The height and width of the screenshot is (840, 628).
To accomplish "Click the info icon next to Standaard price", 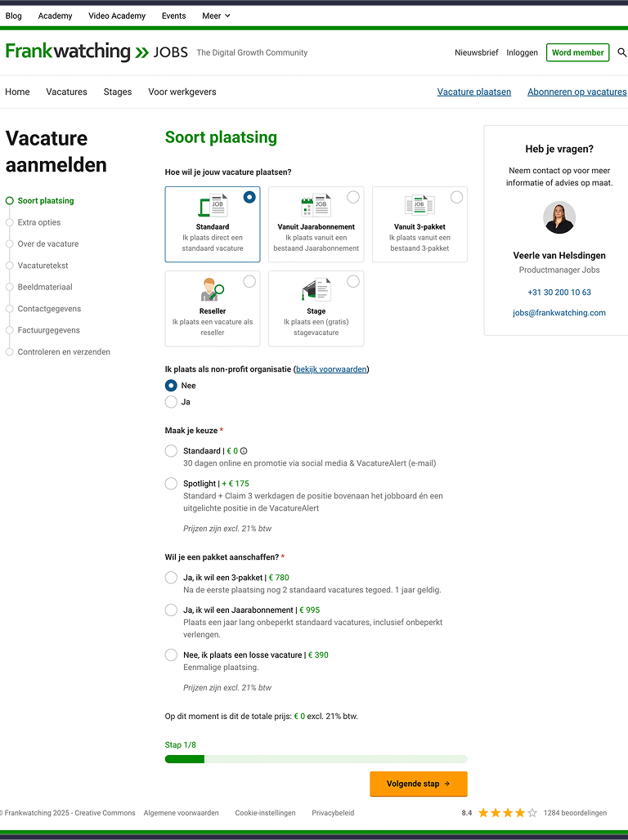I will 244,451.
